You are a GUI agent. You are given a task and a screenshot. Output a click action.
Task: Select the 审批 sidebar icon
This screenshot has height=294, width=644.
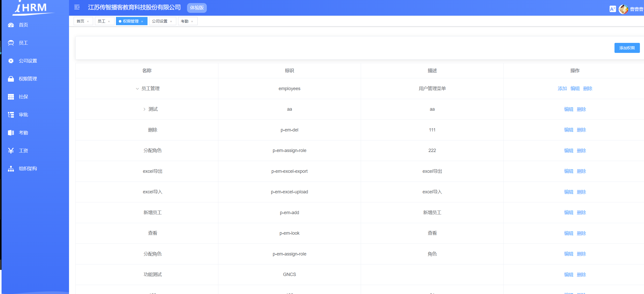11,115
